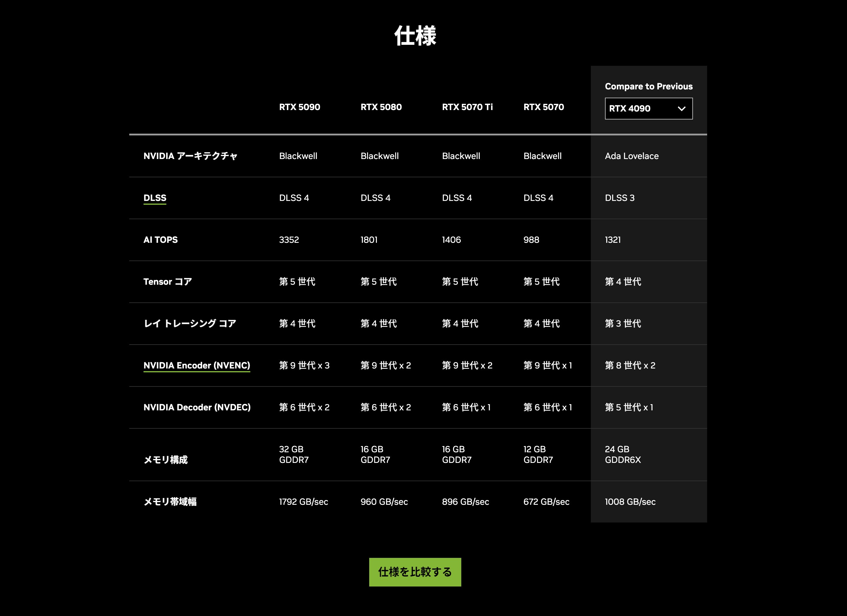
Task: Click the Tensor コア row label
Action: coord(168,281)
